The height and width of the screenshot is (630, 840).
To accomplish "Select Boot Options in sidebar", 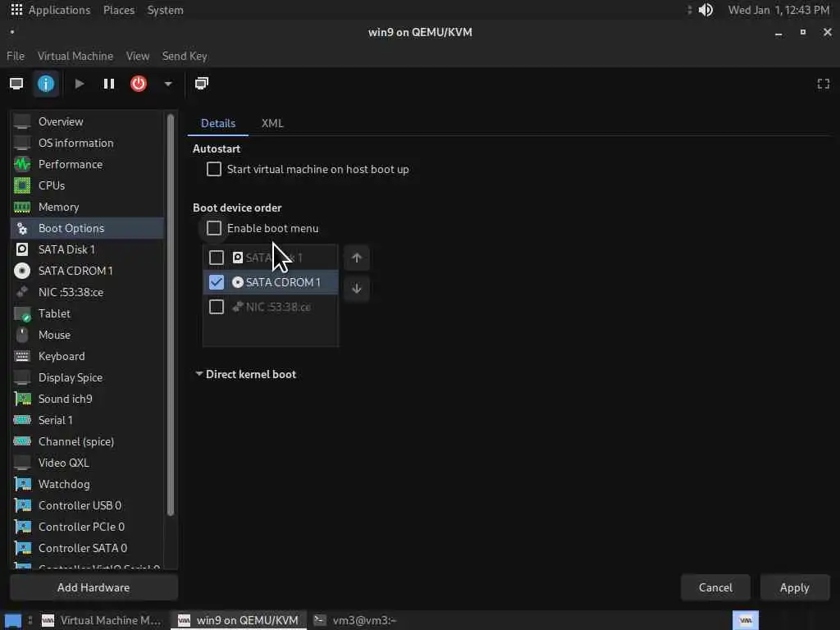I will pyautogui.click(x=87, y=228).
